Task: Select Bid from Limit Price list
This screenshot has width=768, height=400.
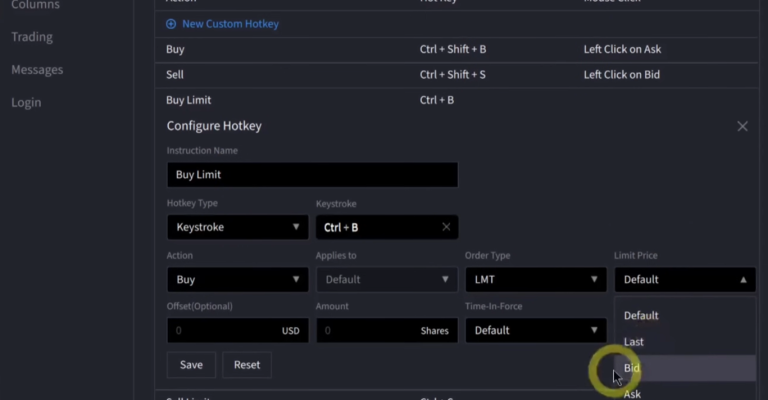Action: click(684, 368)
